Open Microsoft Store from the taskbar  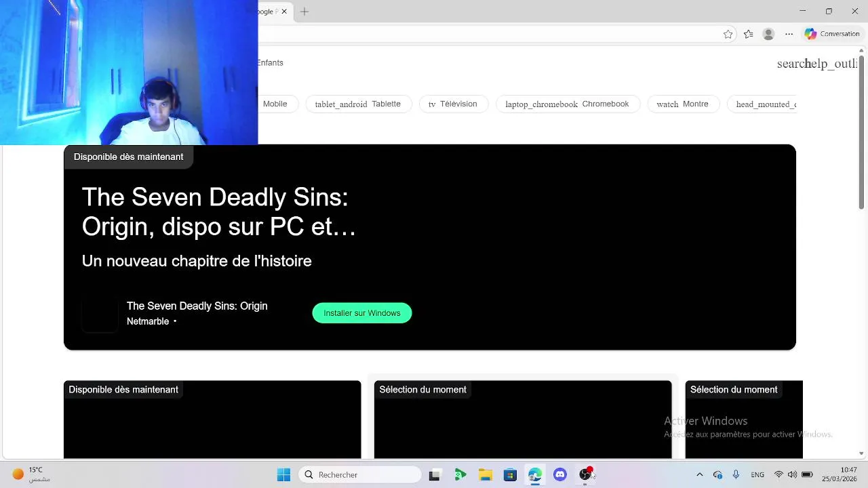pyautogui.click(x=510, y=474)
